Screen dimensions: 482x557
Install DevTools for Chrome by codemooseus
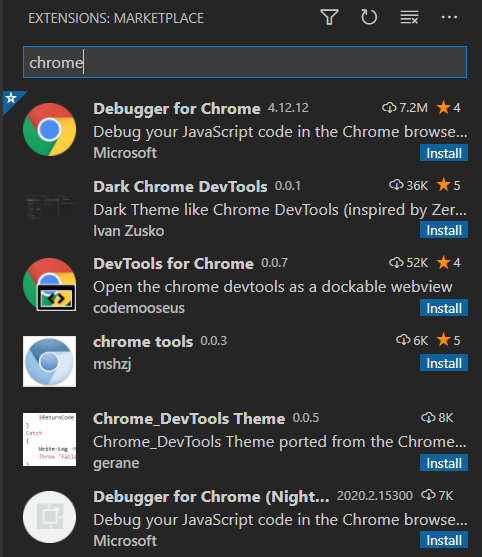tap(444, 308)
